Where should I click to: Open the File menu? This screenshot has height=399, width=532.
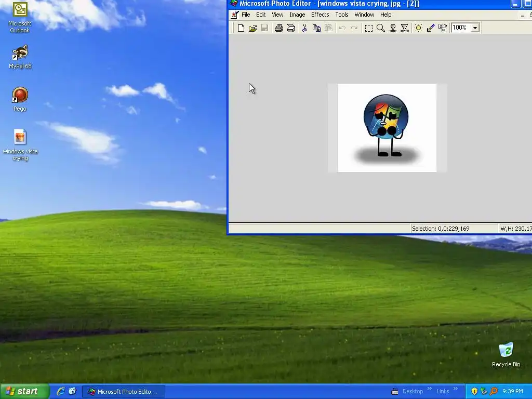[246, 15]
